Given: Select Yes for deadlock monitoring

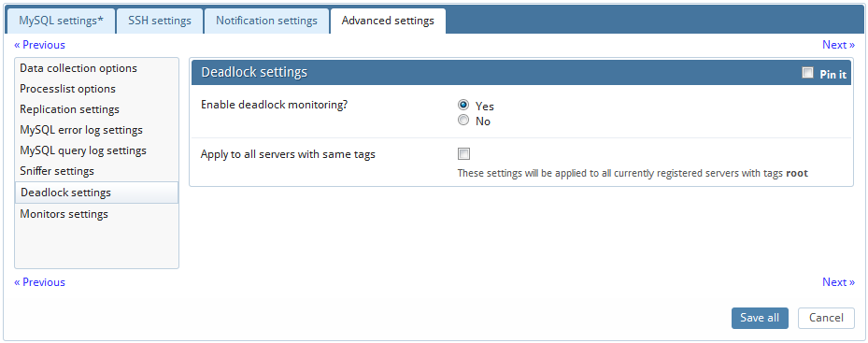Looking at the screenshot, I should tap(463, 105).
